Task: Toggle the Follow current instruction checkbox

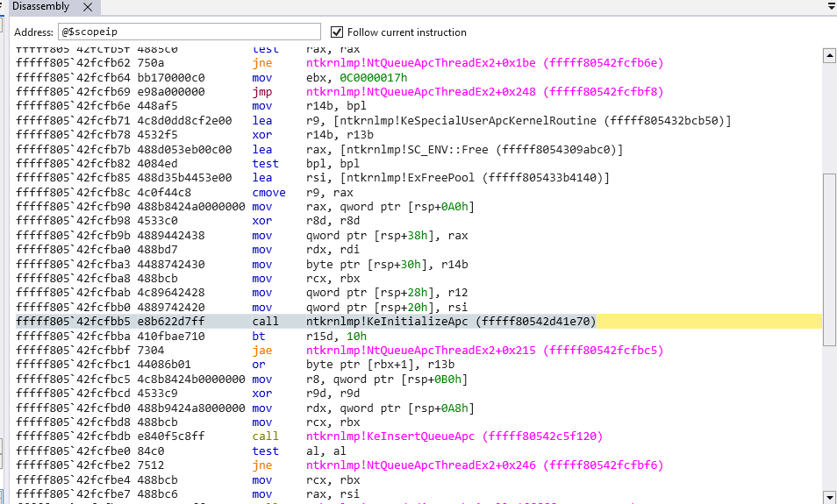Action: [x=338, y=32]
